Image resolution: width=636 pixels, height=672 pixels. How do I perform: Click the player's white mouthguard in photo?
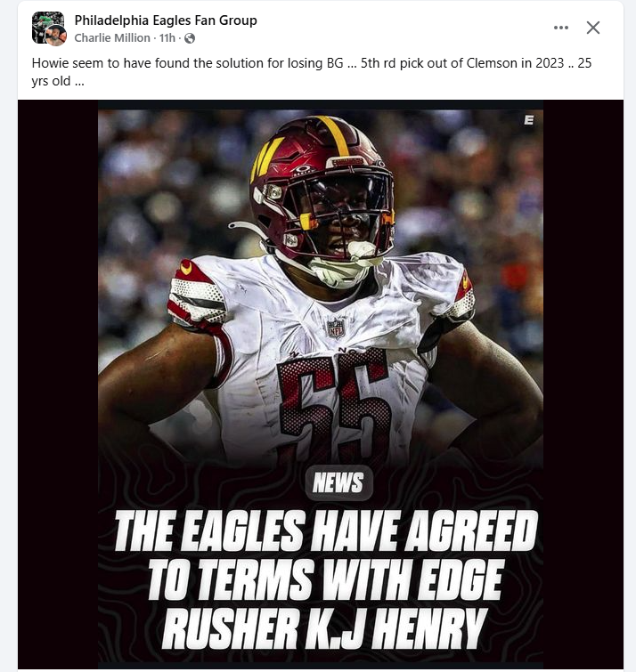pos(362,251)
